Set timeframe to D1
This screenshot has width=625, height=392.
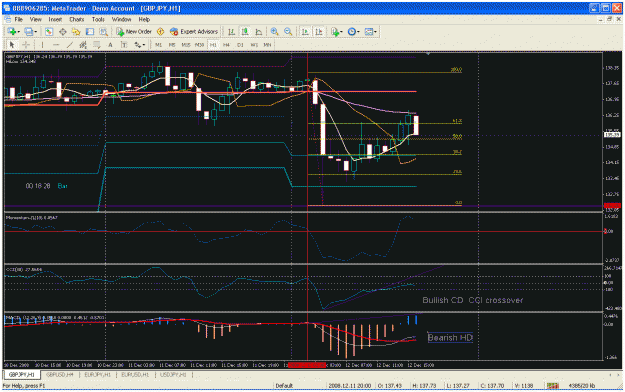click(240, 45)
